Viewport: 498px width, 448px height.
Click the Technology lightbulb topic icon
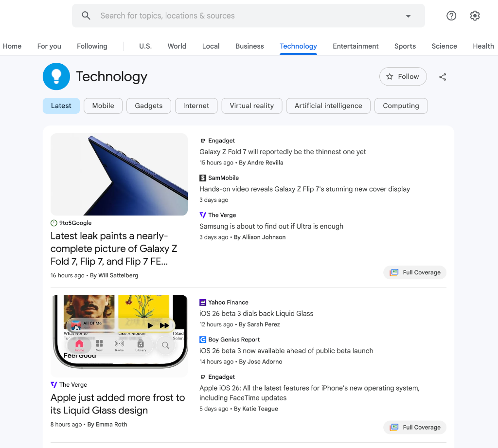tap(56, 76)
